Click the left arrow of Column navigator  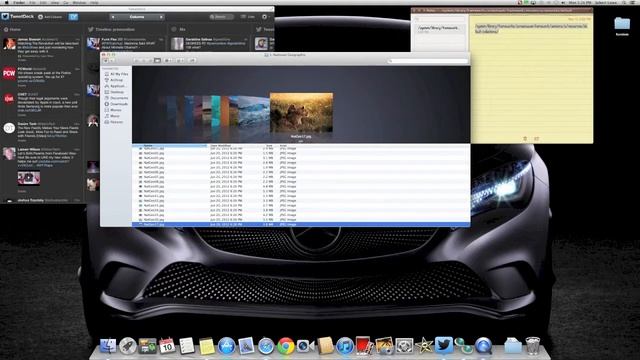113,17
